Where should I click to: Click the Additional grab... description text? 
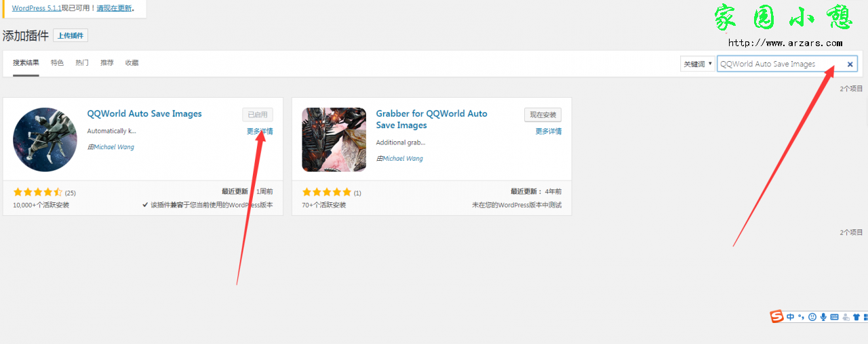tap(401, 142)
